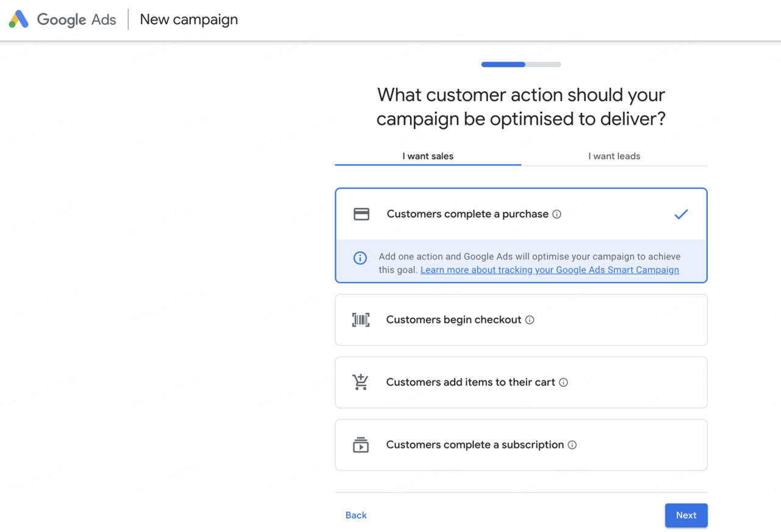Open info tooltip beside complete a subscription
The width and height of the screenshot is (781, 532).
[572, 445]
